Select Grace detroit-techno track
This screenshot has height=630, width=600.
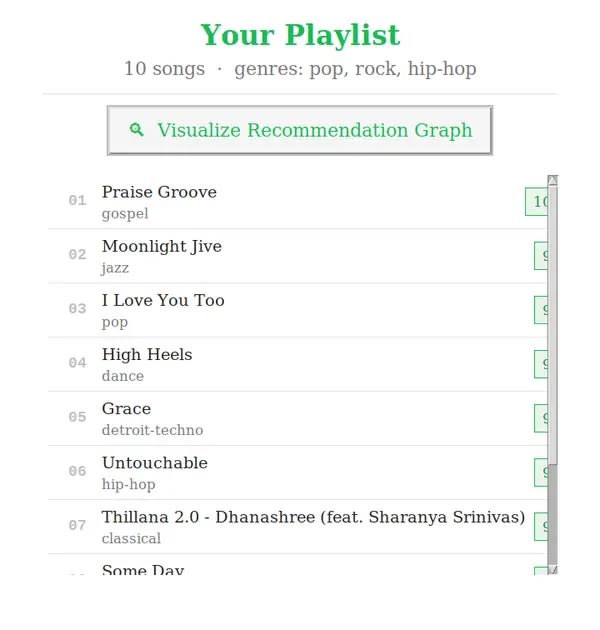298,419
